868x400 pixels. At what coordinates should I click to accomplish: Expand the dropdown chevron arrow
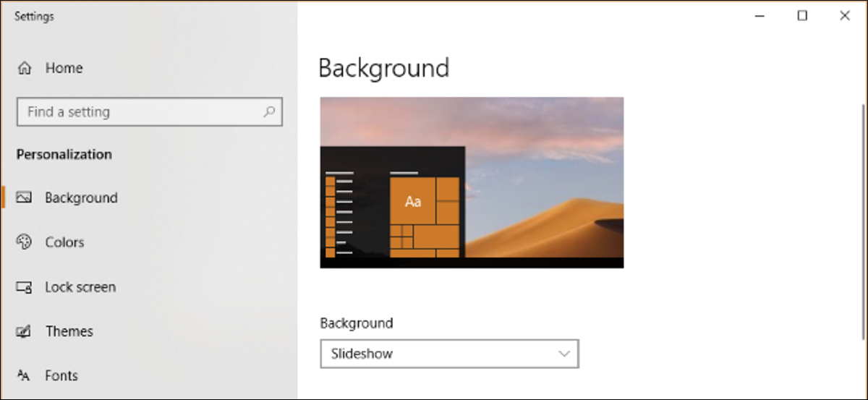[x=564, y=354]
